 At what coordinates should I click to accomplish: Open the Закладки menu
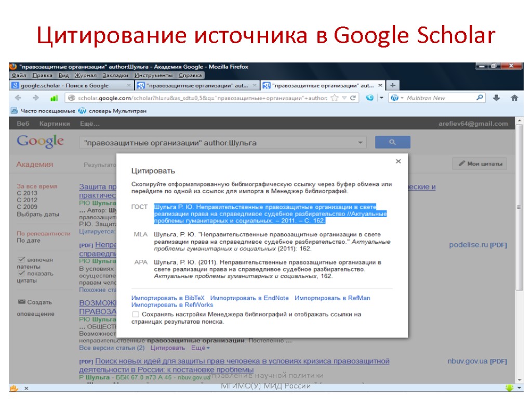[115, 75]
